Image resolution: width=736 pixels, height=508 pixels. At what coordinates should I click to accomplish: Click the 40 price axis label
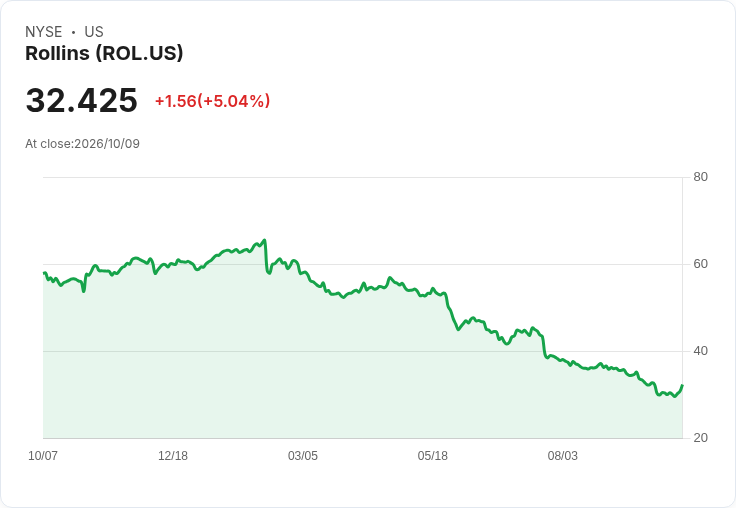click(x=700, y=351)
